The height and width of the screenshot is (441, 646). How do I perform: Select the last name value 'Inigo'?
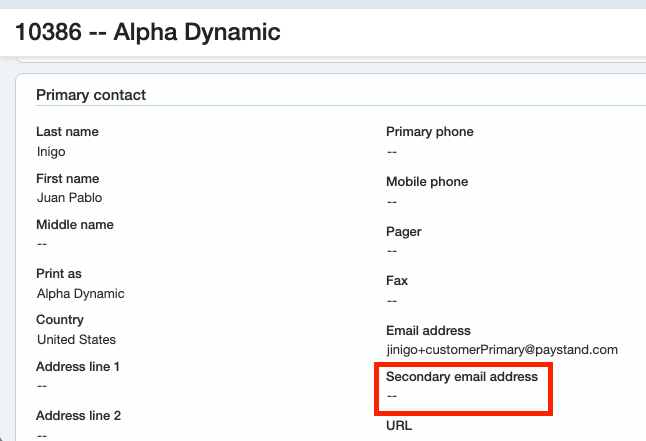(x=51, y=152)
